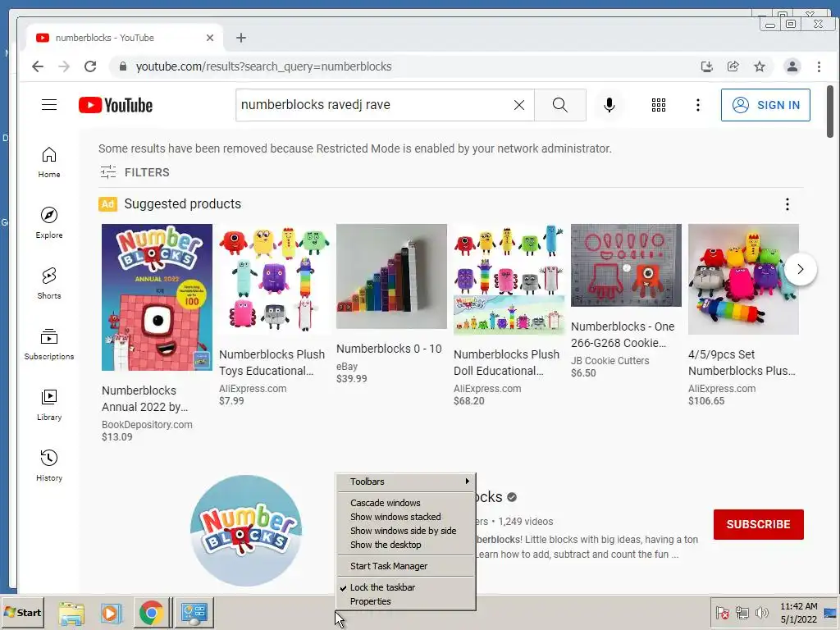Viewport: 840px width, 630px height.
Task: Open Chrome's three-dot menu
Action: [819, 66]
